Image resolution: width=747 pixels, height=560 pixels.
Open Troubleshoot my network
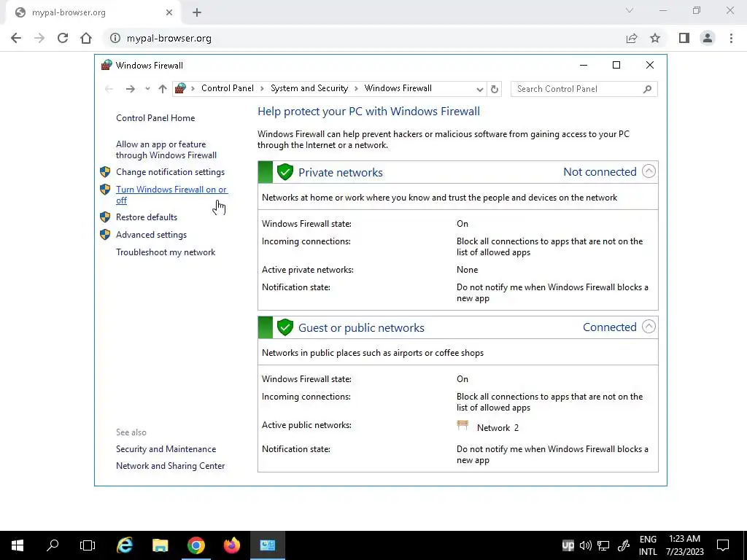pos(166,252)
